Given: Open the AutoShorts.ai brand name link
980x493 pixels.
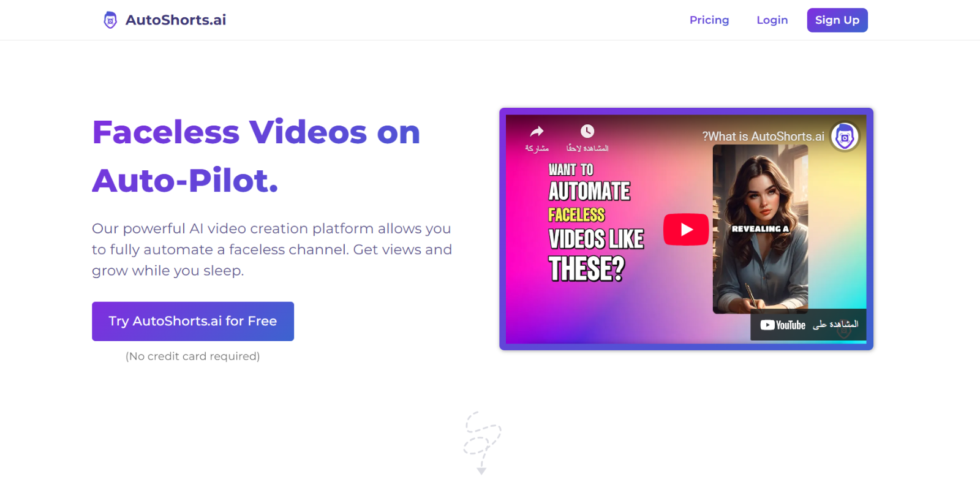Looking at the screenshot, I should [x=176, y=20].
